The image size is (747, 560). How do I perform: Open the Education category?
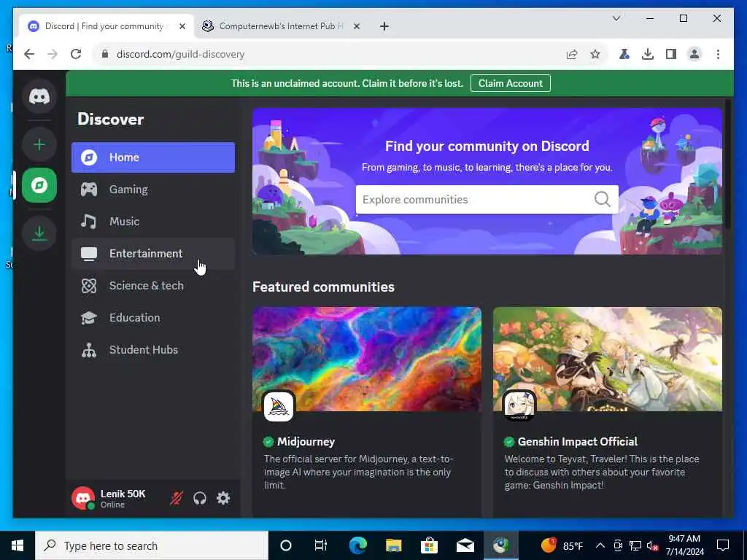click(x=153, y=317)
